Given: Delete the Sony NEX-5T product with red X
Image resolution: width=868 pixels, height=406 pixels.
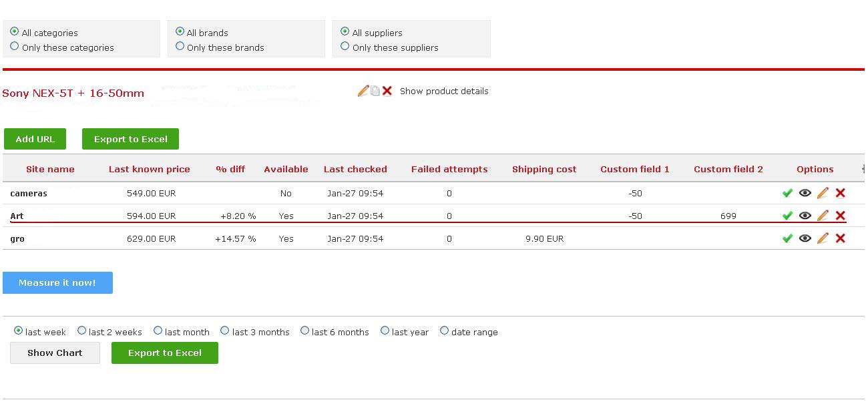Looking at the screenshot, I should point(387,91).
